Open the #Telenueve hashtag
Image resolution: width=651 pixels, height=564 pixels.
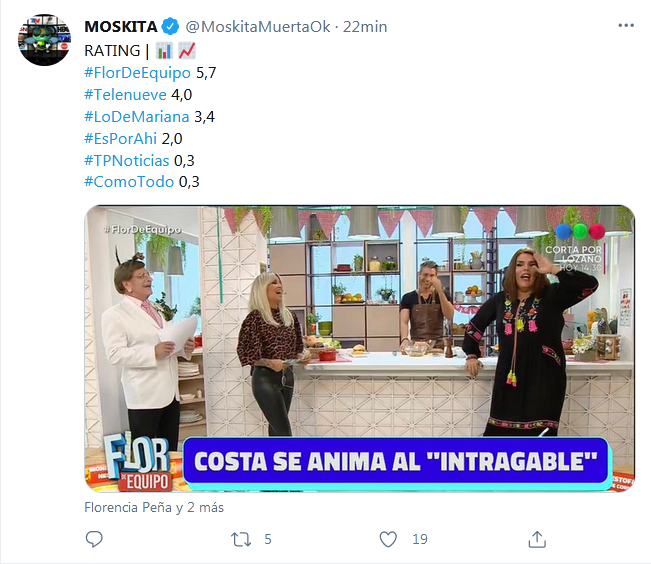(x=125, y=95)
